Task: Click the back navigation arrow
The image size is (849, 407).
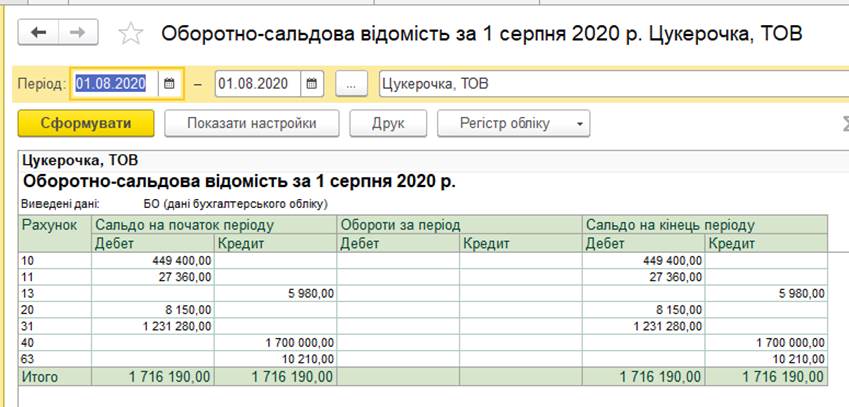Action: [40, 33]
